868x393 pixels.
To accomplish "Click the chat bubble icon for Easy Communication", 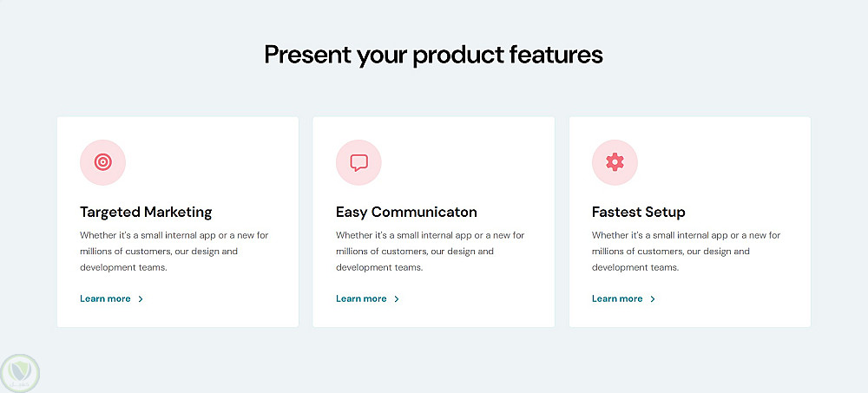I will click(x=358, y=162).
